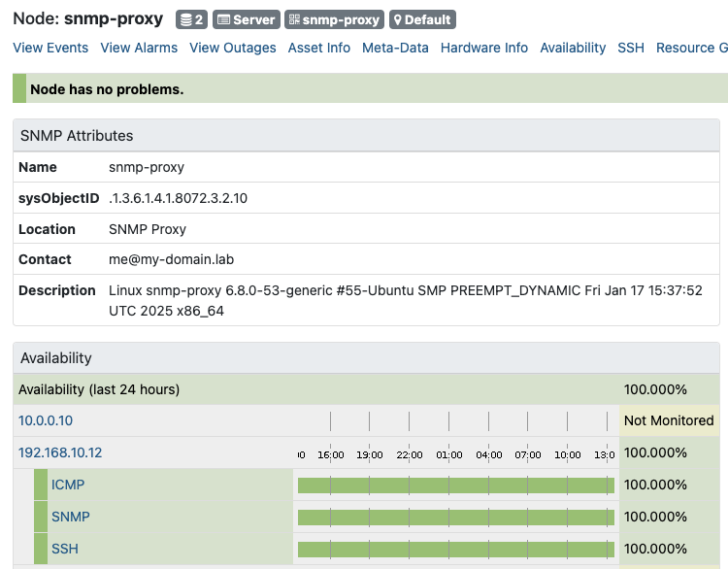Navigate to Hardware Info
Viewport: 728px width, 569px height.
coord(484,48)
